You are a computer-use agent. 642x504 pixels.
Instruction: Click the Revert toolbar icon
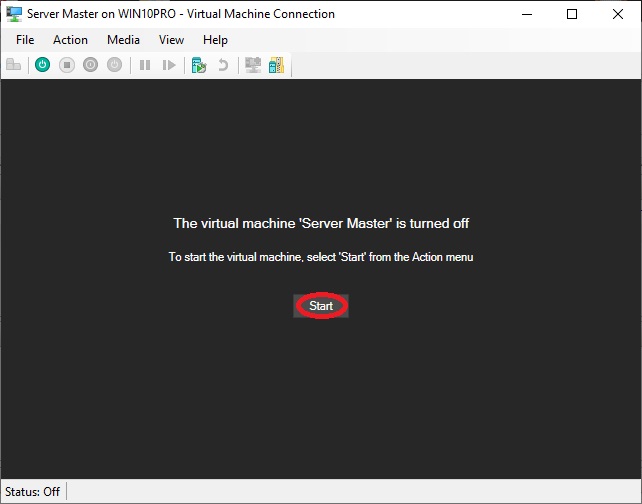[x=223, y=65]
